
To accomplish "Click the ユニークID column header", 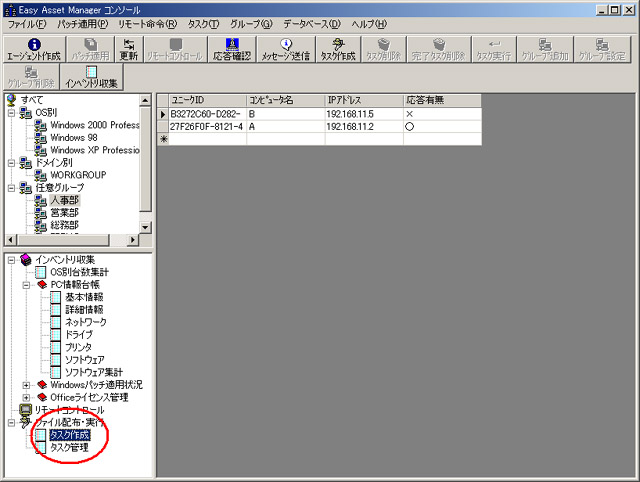I will (207, 100).
